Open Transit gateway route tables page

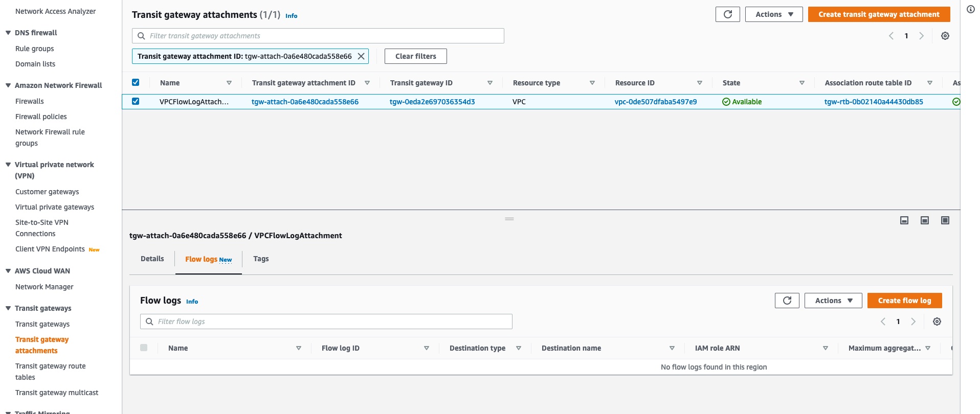click(51, 372)
